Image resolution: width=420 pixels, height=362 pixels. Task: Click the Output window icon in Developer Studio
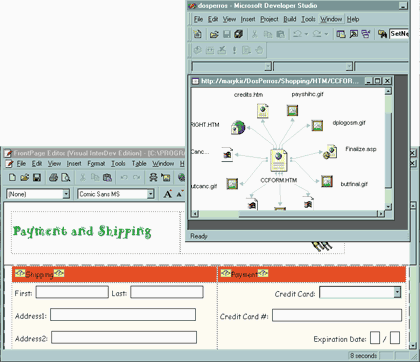pos(353,34)
